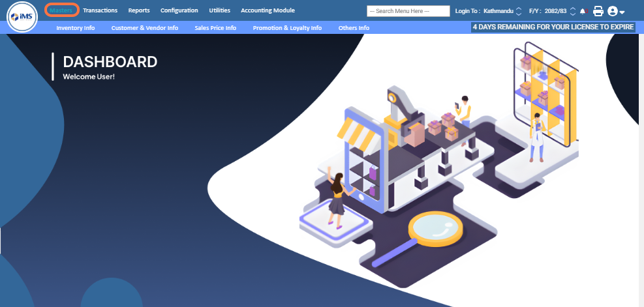Open Customer & Vendor Info submenu
This screenshot has height=307, width=644.
tap(145, 28)
